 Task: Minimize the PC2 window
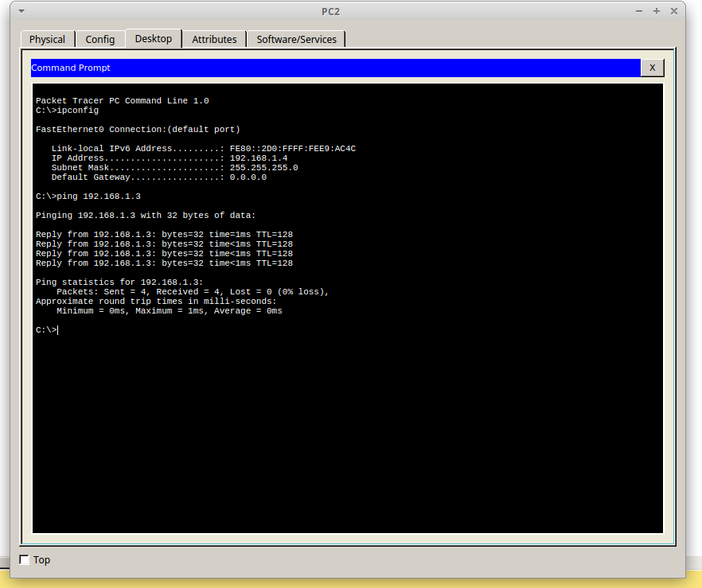click(x=639, y=11)
